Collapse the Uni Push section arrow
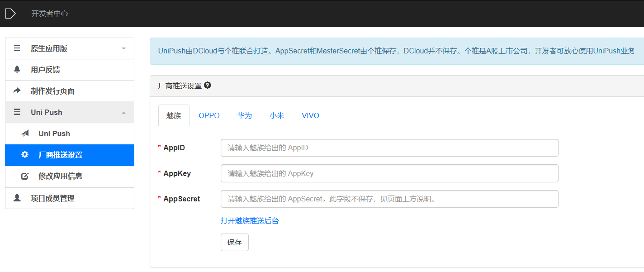The image size is (644, 272). 123,112
